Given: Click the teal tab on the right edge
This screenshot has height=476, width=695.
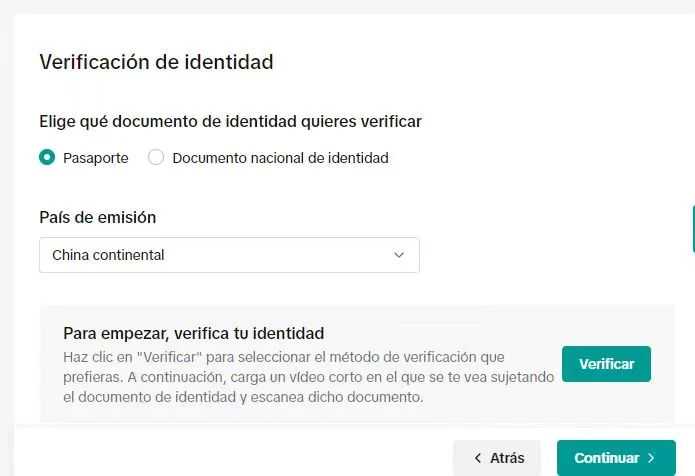Looking at the screenshot, I should pos(692,230).
